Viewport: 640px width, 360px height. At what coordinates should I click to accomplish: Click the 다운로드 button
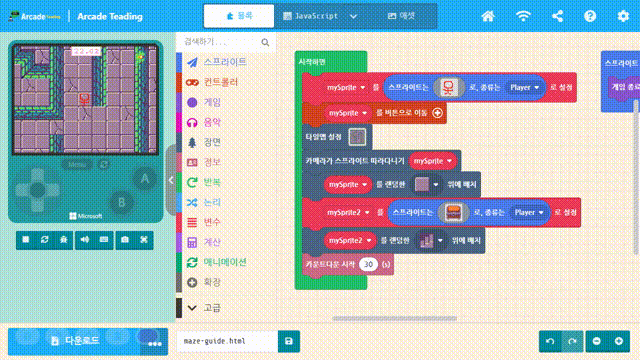click(x=75, y=341)
